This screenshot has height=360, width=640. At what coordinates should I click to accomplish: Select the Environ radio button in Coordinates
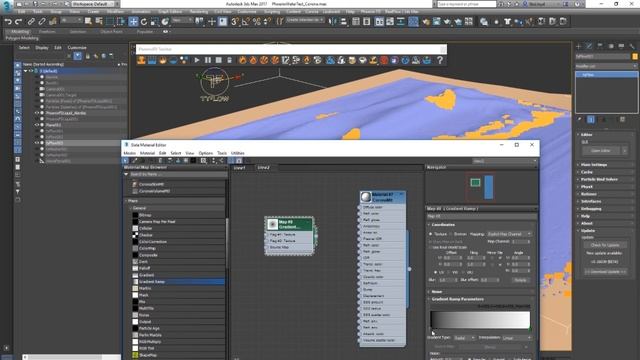point(451,234)
